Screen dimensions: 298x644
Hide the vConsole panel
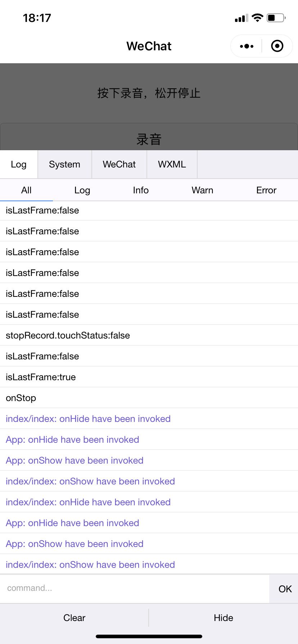223,618
